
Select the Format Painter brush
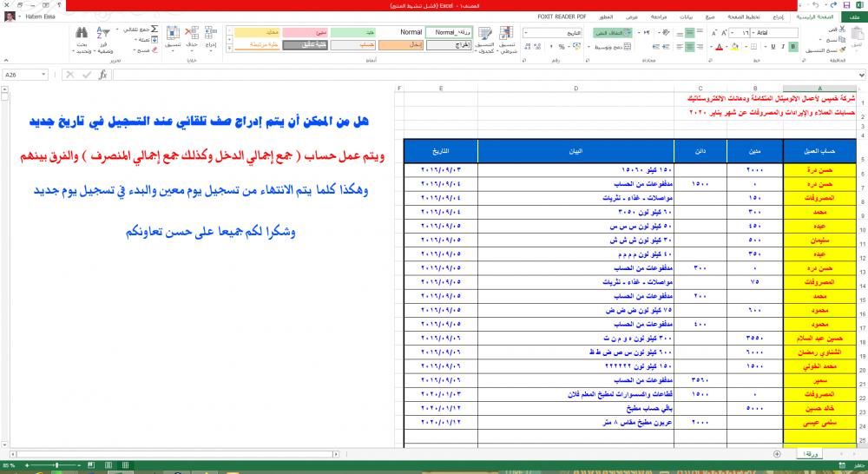(x=842, y=49)
